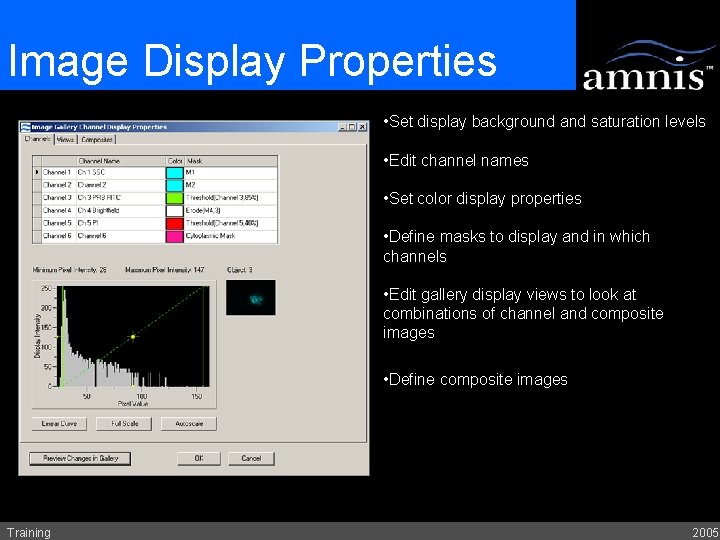Pick Channel 4 white color swatch

[x=174, y=211]
